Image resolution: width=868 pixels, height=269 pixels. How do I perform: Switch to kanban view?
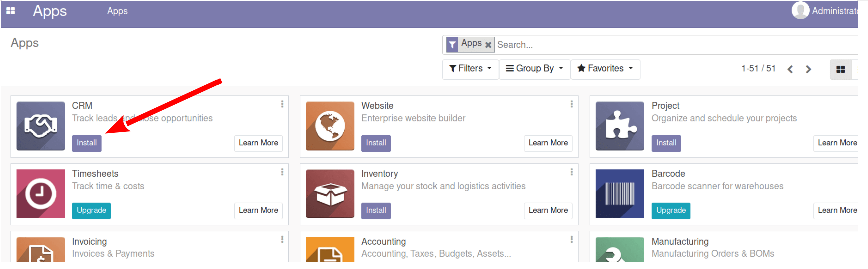[841, 69]
